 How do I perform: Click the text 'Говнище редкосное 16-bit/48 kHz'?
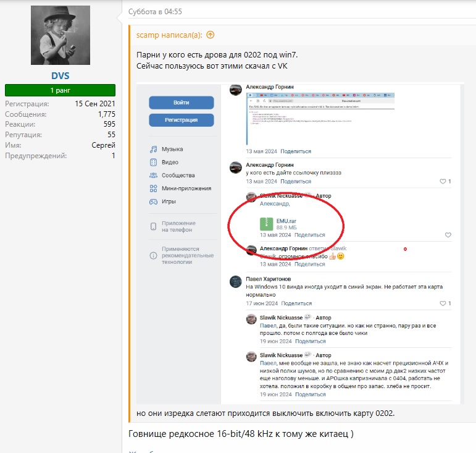pyautogui.click(x=201, y=434)
